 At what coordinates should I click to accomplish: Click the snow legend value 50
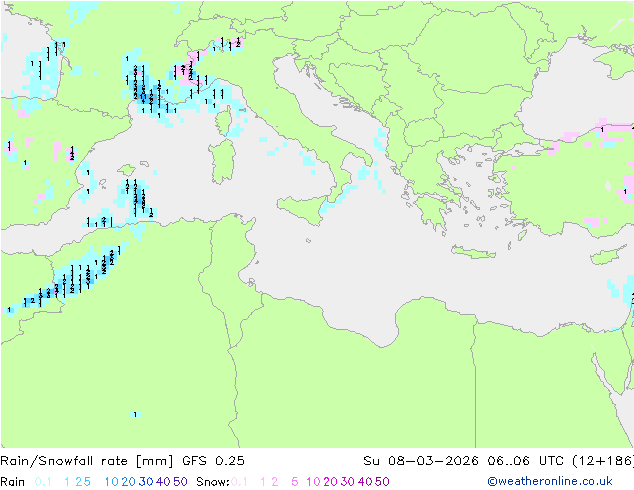(383, 482)
